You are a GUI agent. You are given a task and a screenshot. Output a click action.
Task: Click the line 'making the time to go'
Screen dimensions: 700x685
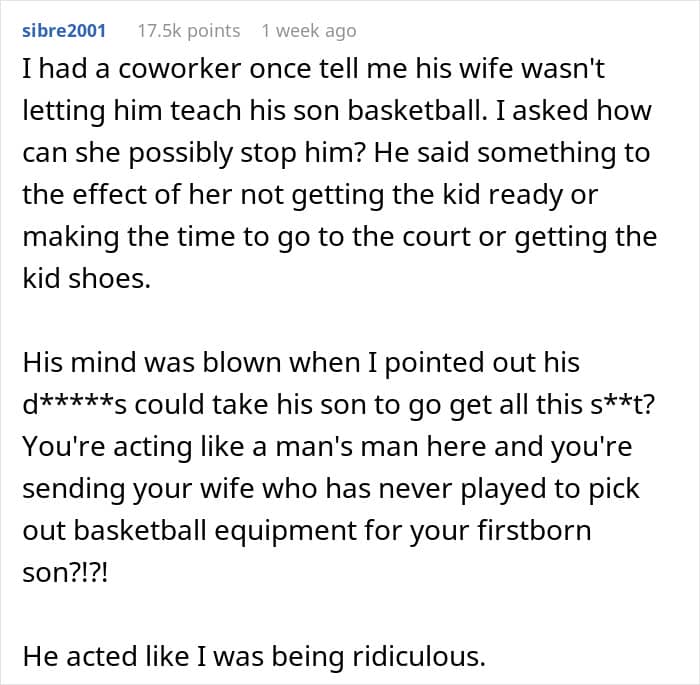coord(339,238)
